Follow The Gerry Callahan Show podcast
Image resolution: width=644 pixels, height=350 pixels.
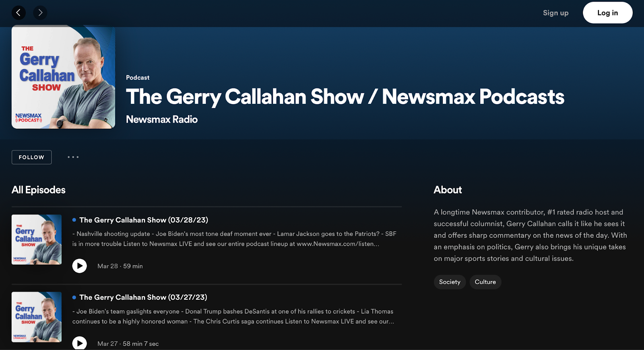[x=31, y=157]
